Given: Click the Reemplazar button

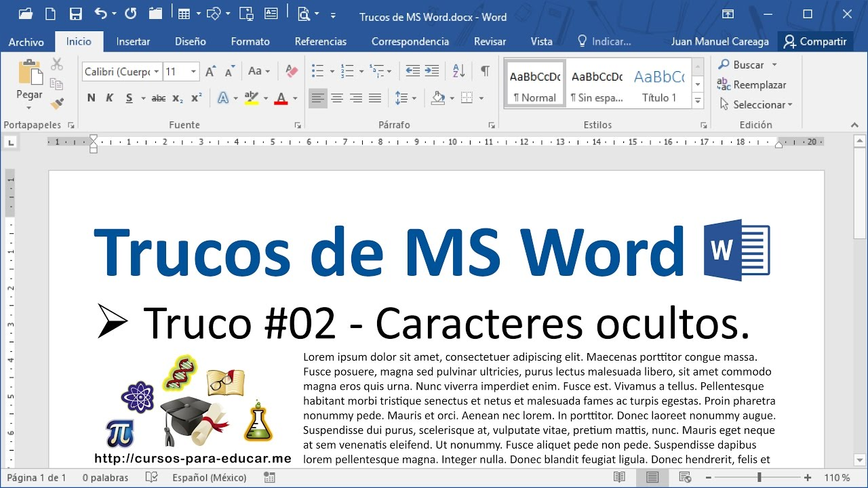Looking at the screenshot, I should 752,85.
